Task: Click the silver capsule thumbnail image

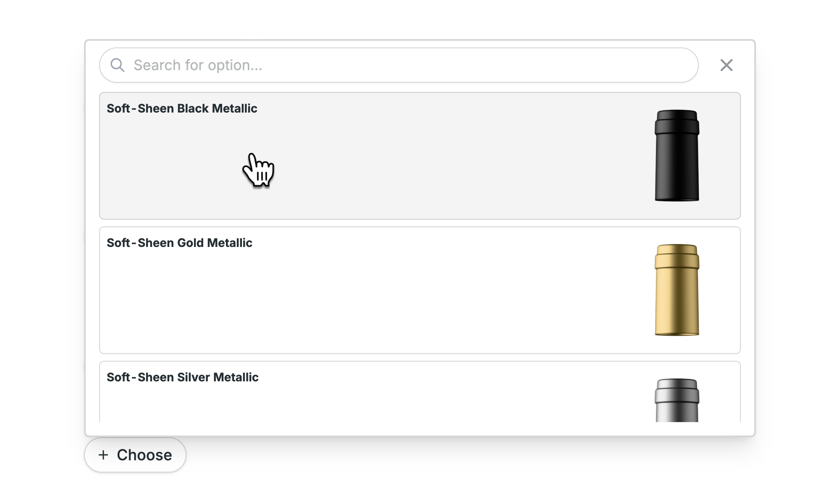Action: 677,400
